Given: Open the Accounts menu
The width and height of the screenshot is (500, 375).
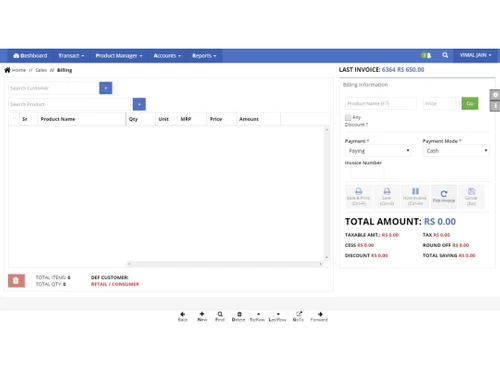Looking at the screenshot, I should (167, 56).
